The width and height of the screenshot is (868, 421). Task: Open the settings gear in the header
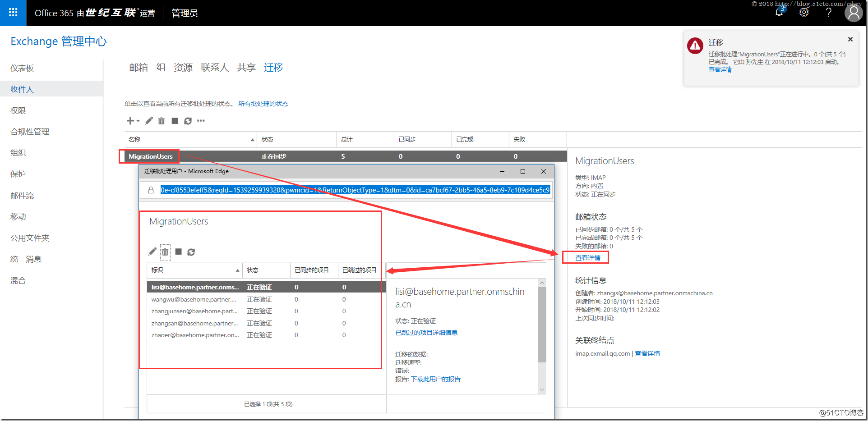pos(804,13)
